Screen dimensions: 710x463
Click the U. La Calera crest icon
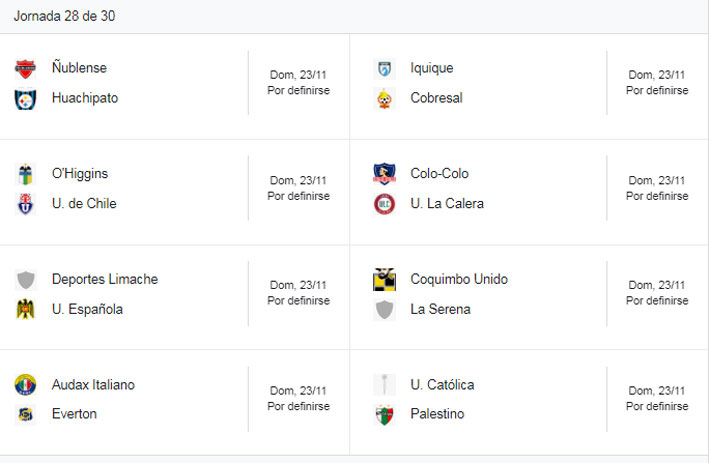point(384,204)
